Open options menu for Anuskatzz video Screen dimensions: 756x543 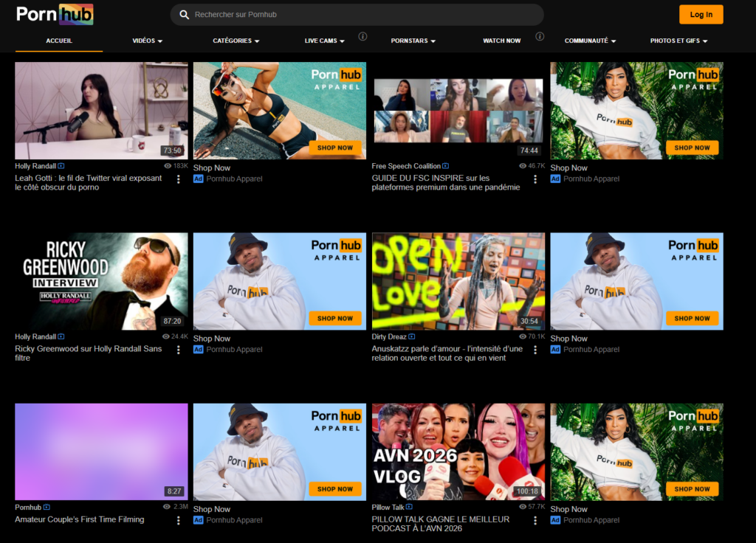(535, 350)
